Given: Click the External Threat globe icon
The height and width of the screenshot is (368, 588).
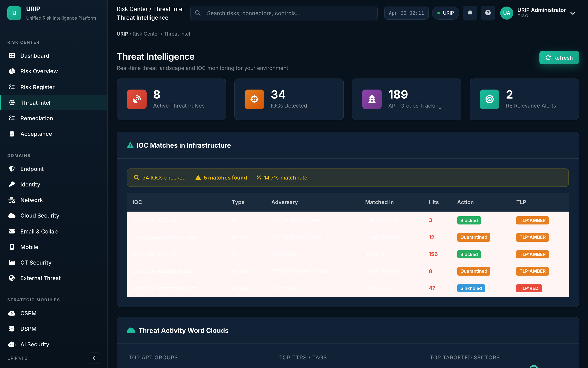Looking at the screenshot, I should pos(12,278).
